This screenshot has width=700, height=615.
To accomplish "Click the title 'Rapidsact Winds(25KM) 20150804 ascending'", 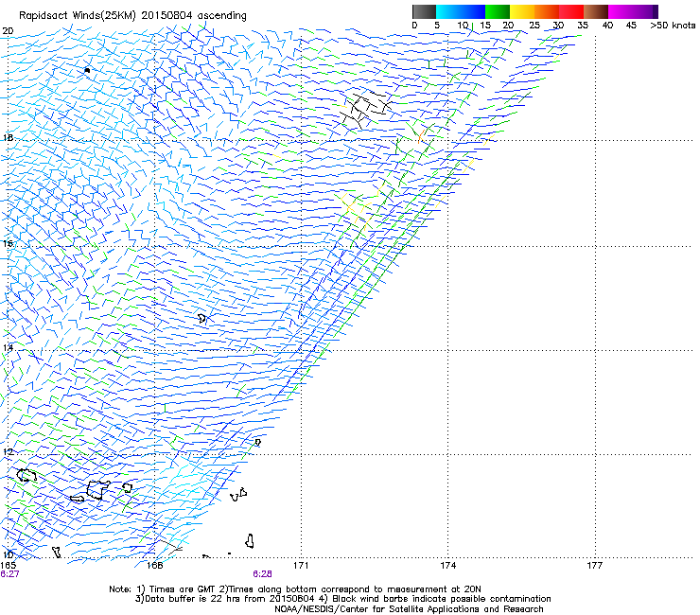I will (x=132, y=16).
